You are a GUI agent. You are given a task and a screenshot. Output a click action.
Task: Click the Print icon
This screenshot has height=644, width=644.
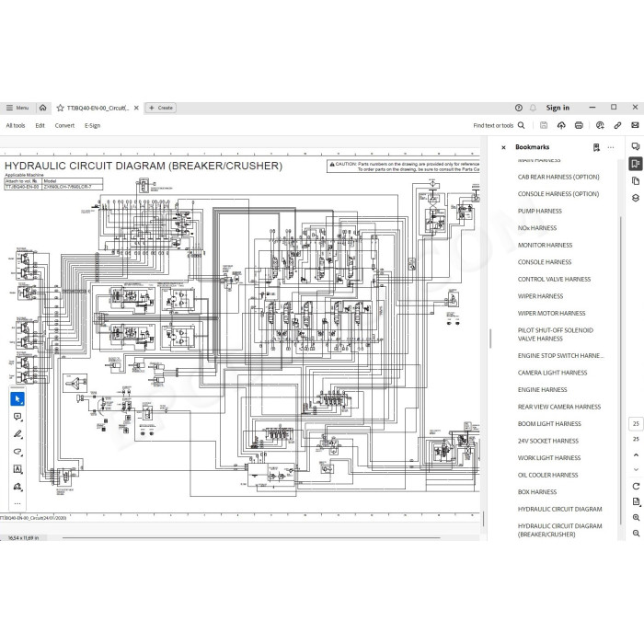579,125
